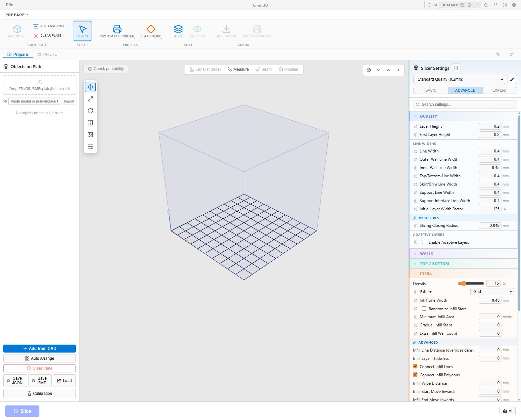The image size is (521, 420).
Task: Click the Paste model or marketplace URL field
Action: (x=34, y=102)
